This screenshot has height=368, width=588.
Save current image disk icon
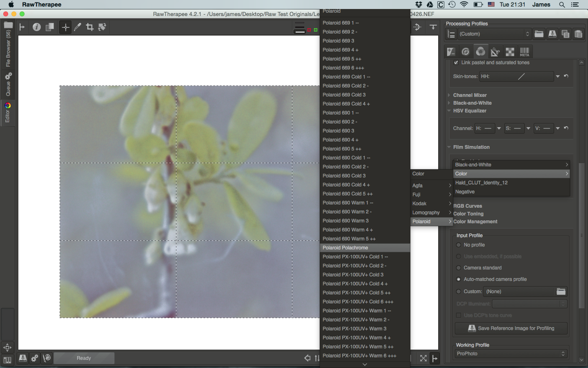(x=23, y=358)
